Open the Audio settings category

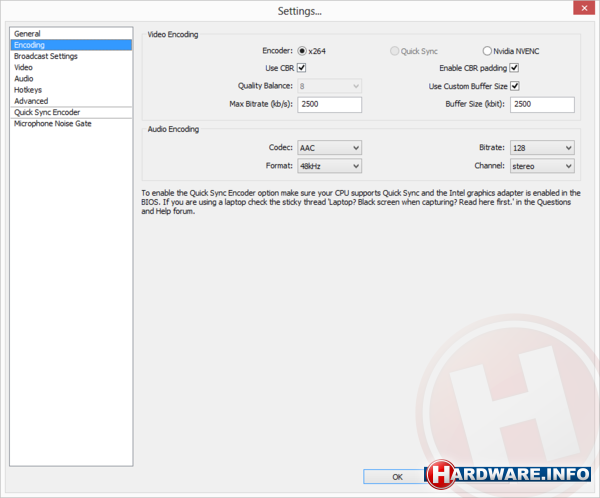click(71, 78)
